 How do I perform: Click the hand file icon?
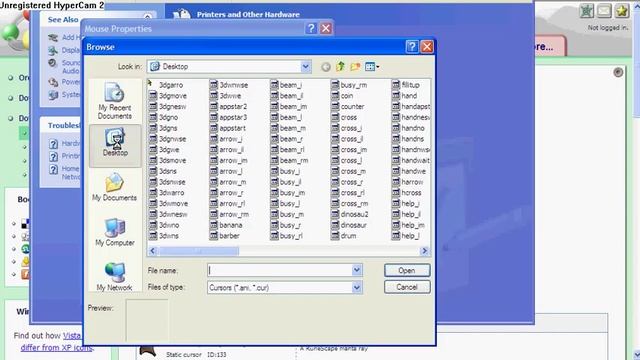coord(396,96)
